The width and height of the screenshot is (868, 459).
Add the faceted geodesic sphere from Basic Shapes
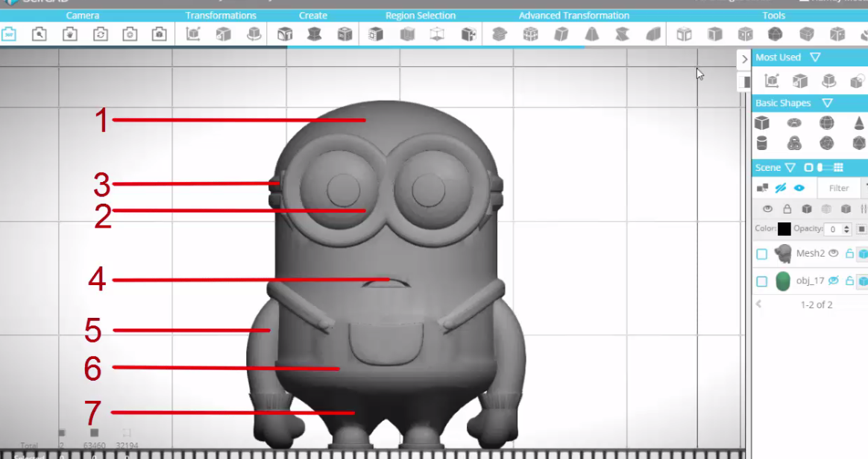tap(826, 143)
